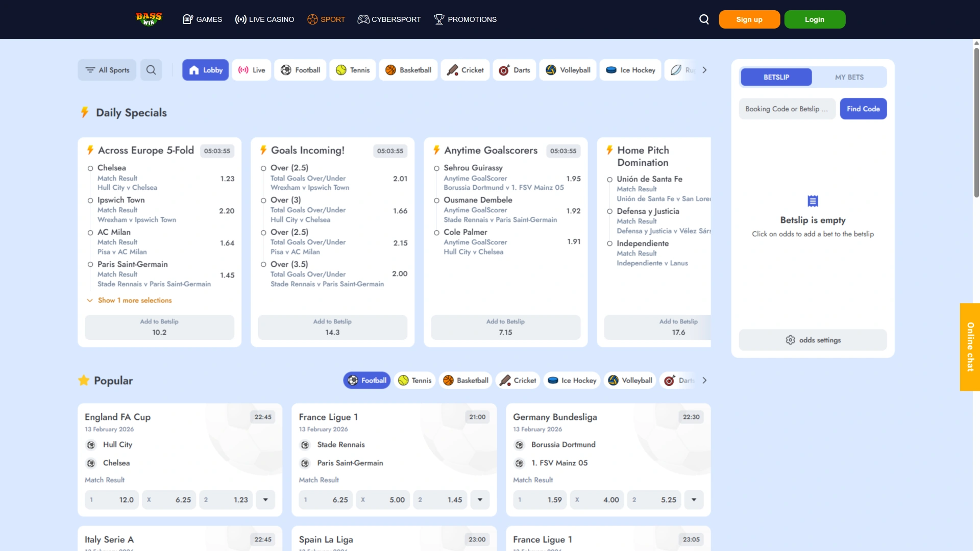
Task: Click the Booking Code input field
Action: [x=787, y=109]
